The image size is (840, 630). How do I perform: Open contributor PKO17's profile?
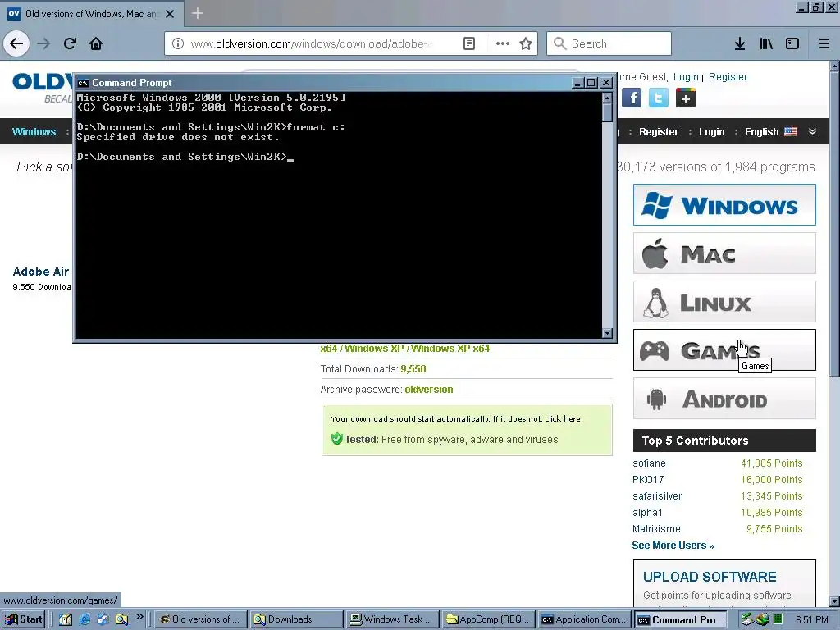tap(648, 479)
